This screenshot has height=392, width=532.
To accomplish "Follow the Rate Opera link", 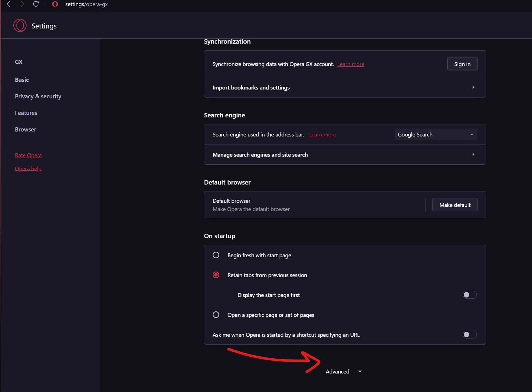I will point(28,155).
